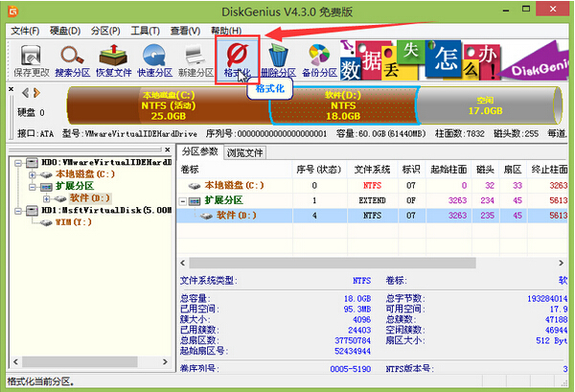Viewport: 575px width, 392px height.
Task: Click the 扇区 column header
Action: (x=513, y=170)
